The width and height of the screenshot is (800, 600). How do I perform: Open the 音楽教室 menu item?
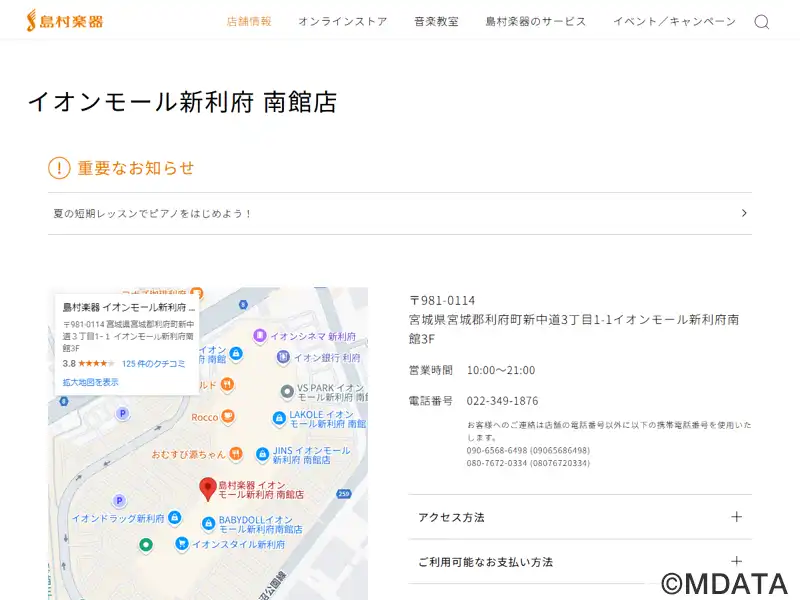tap(436, 21)
